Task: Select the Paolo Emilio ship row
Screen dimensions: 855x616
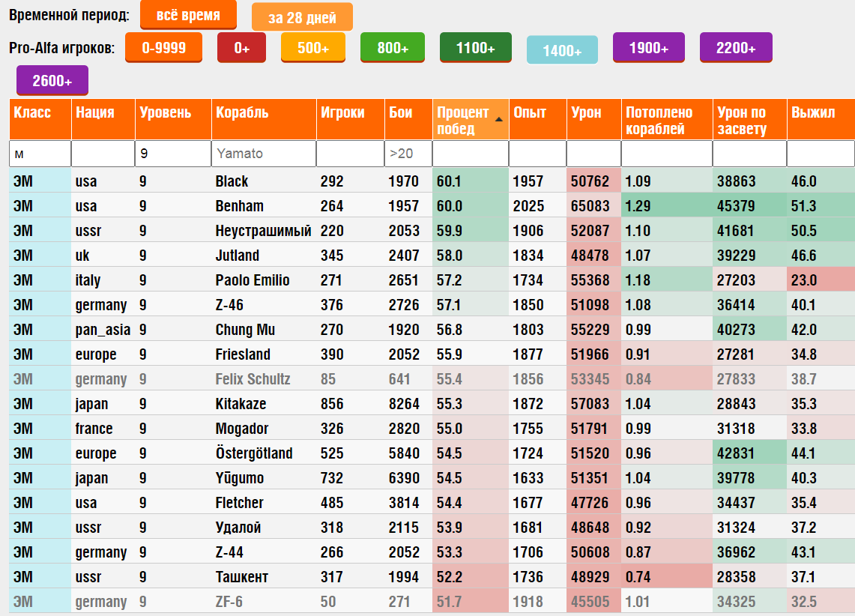Action: (x=432, y=280)
